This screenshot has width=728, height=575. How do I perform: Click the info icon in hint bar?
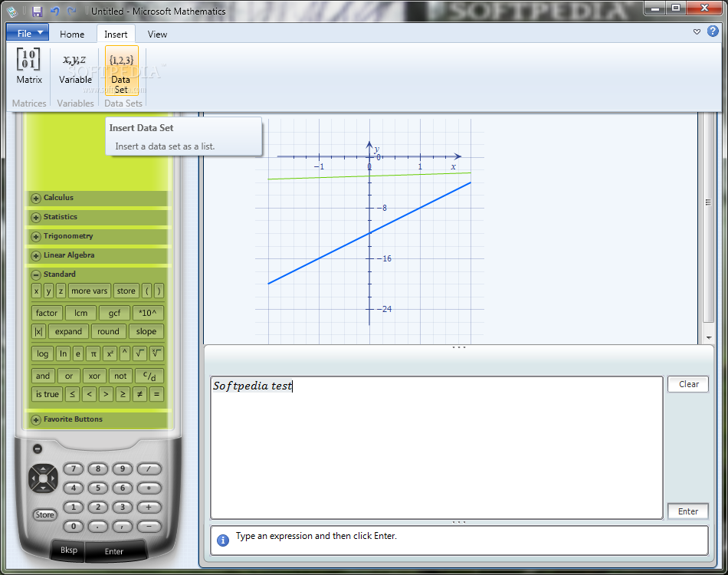coord(223,540)
